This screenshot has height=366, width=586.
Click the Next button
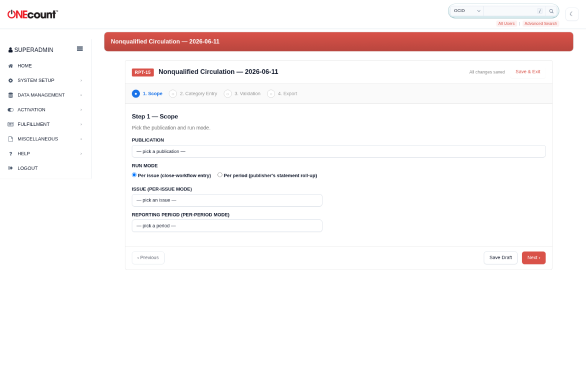(534, 258)
